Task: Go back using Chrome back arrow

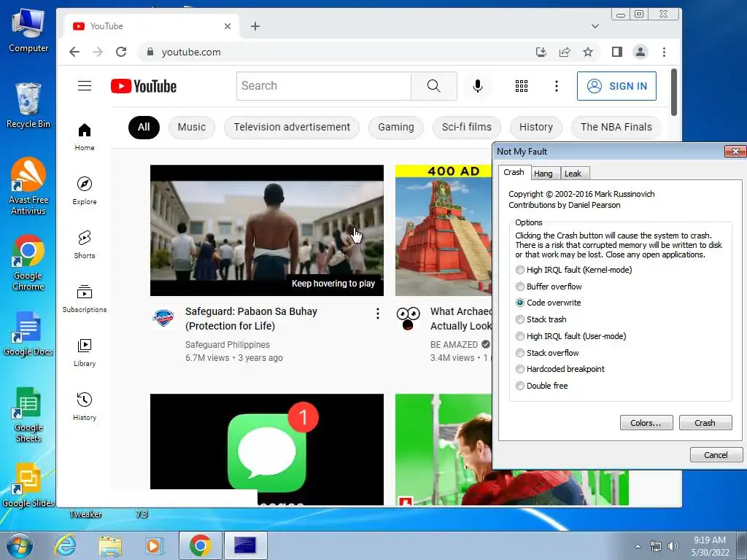Action: pyautogui.click(x=74, y=52)
